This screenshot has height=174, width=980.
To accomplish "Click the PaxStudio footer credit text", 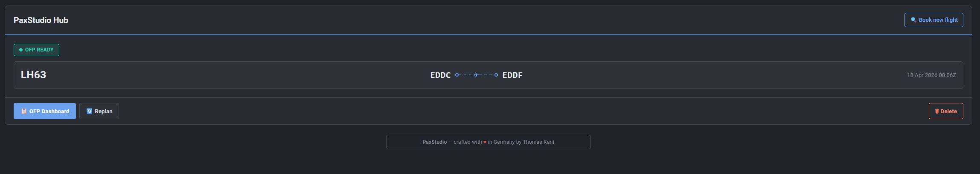I will tap(488, 142).
